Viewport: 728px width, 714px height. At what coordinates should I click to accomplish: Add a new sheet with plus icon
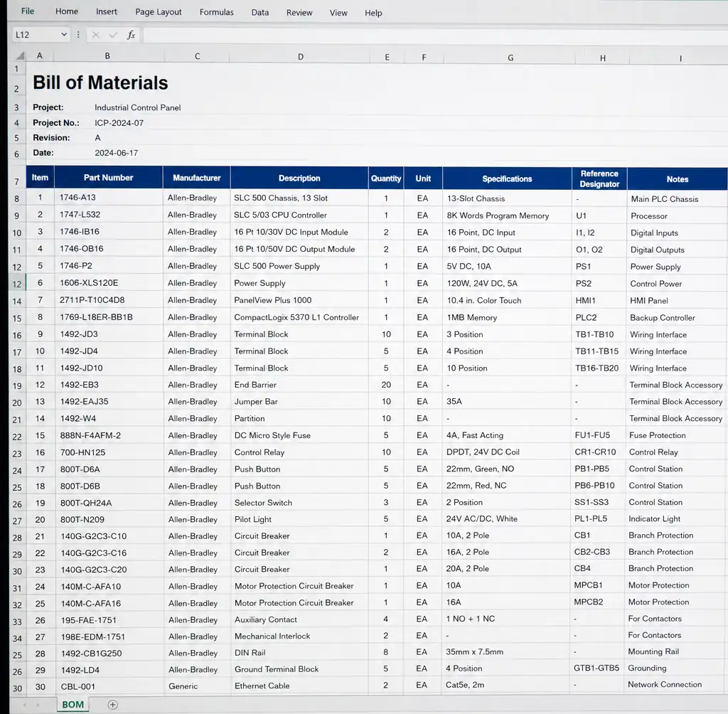[112, 705]
